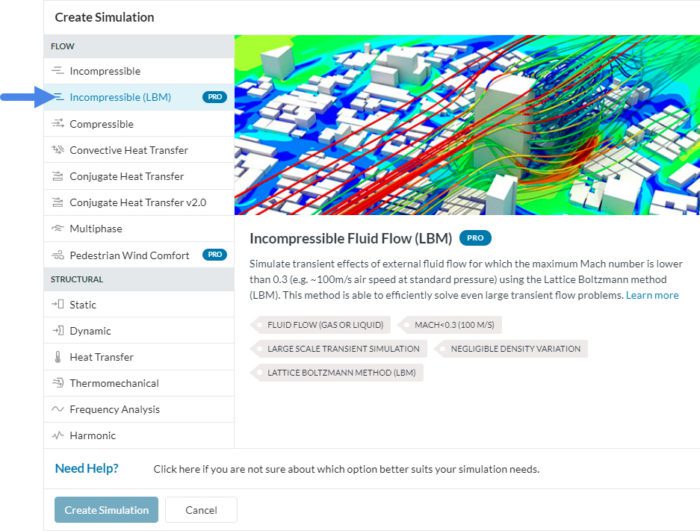Click the Frequency Analysis wave icon
The height and width of the screenshot is (531, 700).
click(x=57, y=409)
